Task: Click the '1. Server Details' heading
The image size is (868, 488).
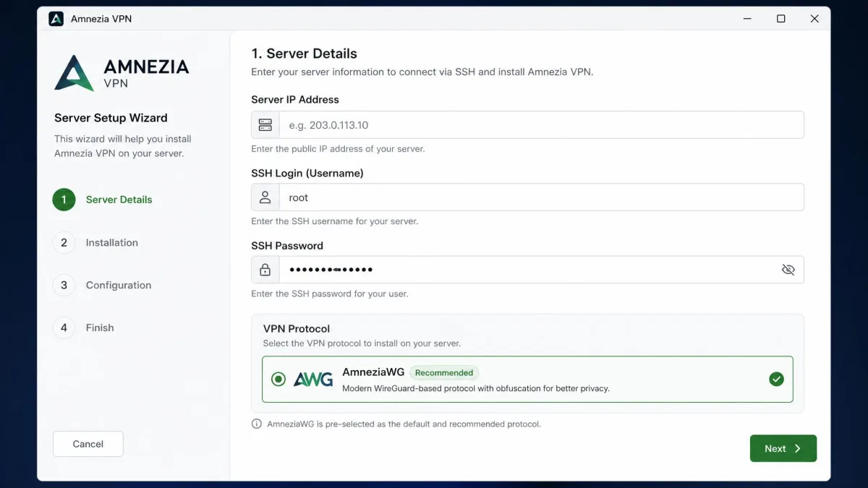Action: pos(304,53)
